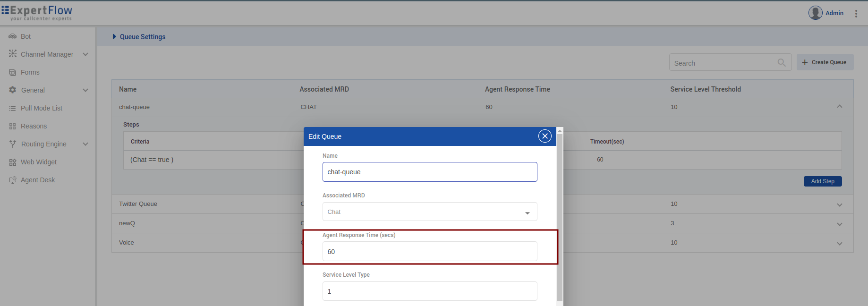The image size is (868, 306).
Task: Click the Admin user avatar icon
Action: click(815, 13)
